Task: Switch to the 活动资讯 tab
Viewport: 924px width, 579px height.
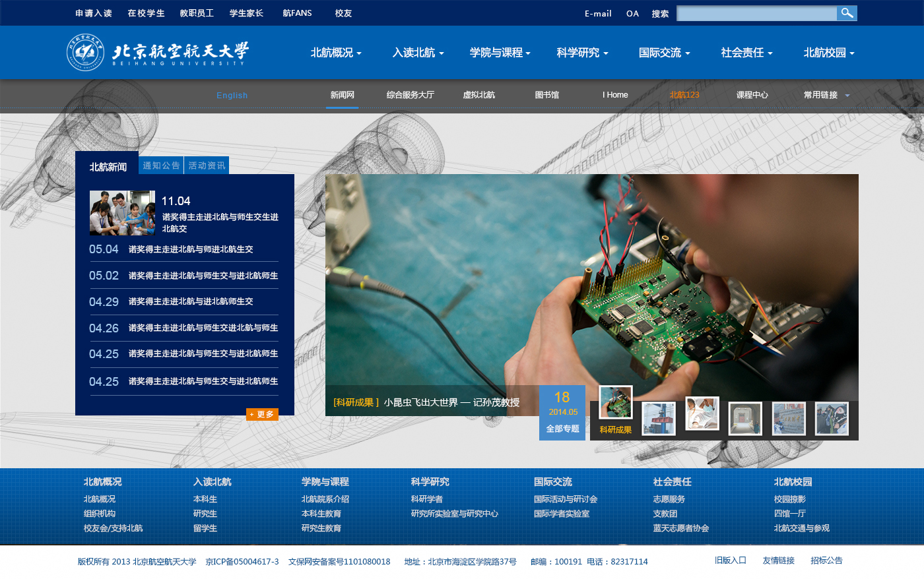Action: point(207,166)
